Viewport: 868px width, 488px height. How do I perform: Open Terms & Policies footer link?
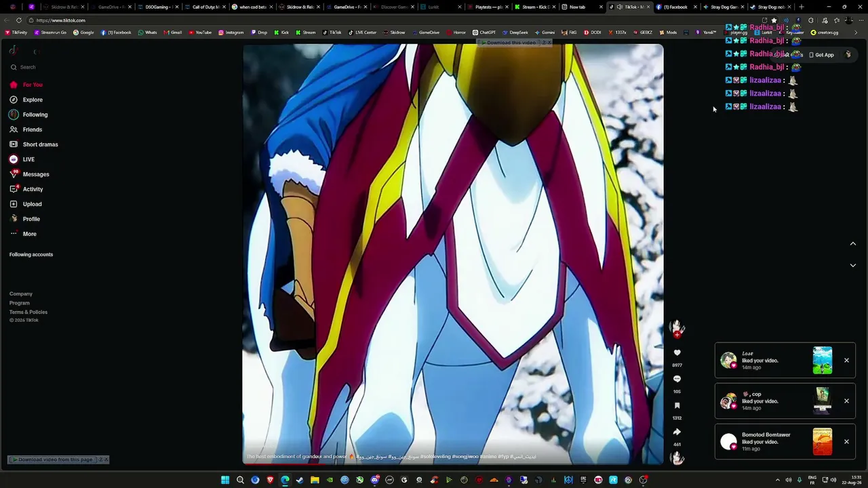click(28, 312)
